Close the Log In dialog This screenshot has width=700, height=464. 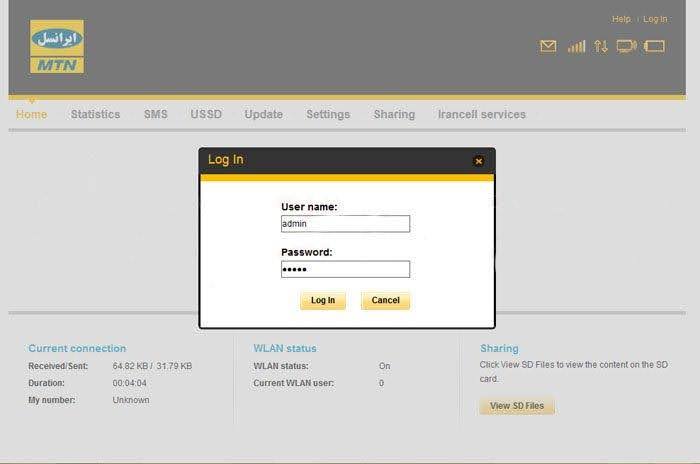click(478, 161)
